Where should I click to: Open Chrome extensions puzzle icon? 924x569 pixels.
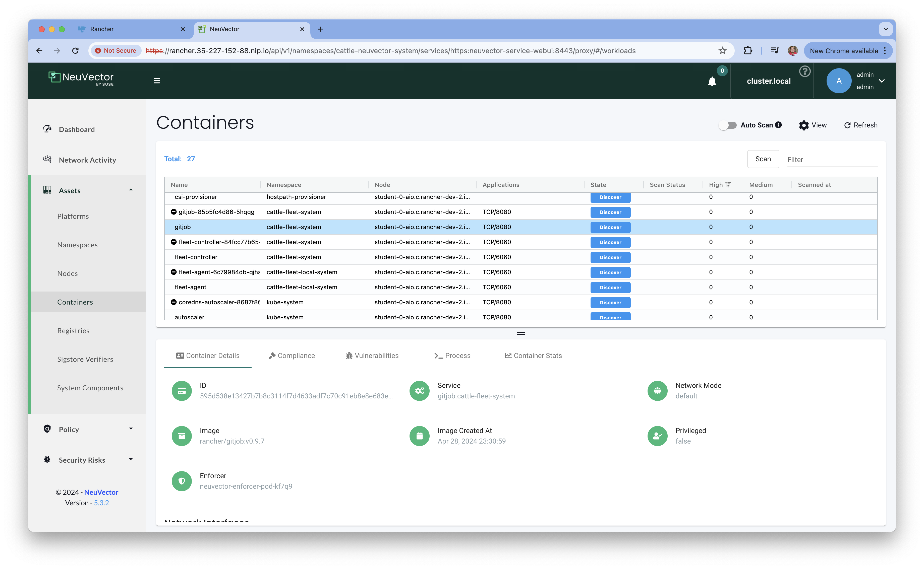coord(748,51)
